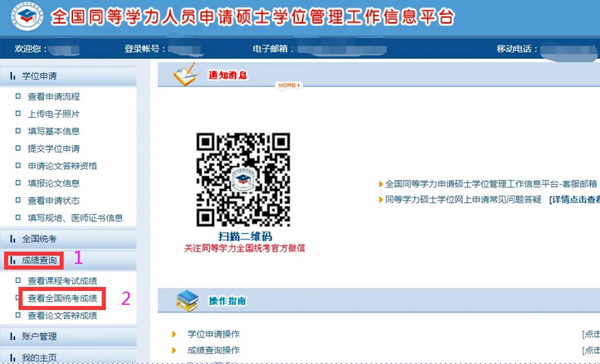Expand the 全国统考 menu section
This screenshot has width=600, height=364.
(x=68, y=239)
